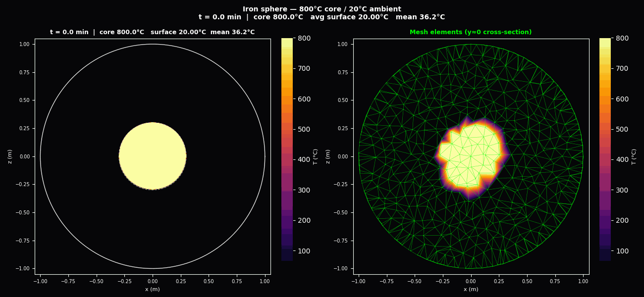Click the green "Mesh elements (y≈0 cross-section)" title
Viewport: 644px width, 297px height.
point(470,32)
